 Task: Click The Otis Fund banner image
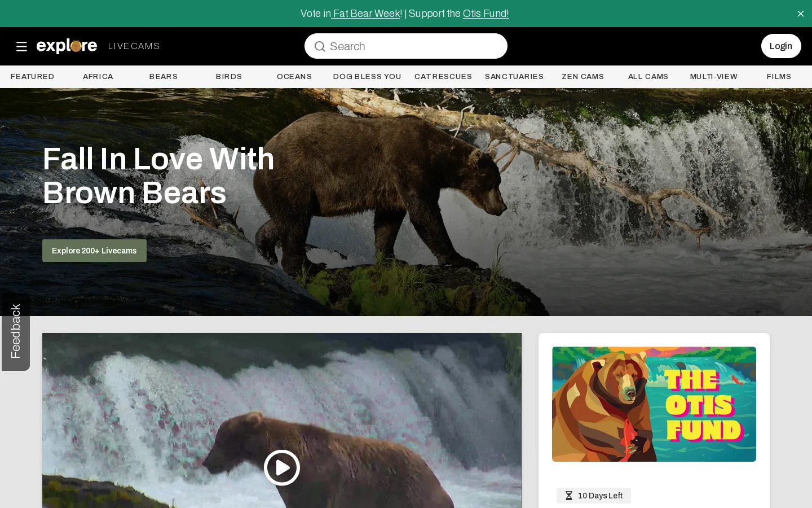point(654,404)
